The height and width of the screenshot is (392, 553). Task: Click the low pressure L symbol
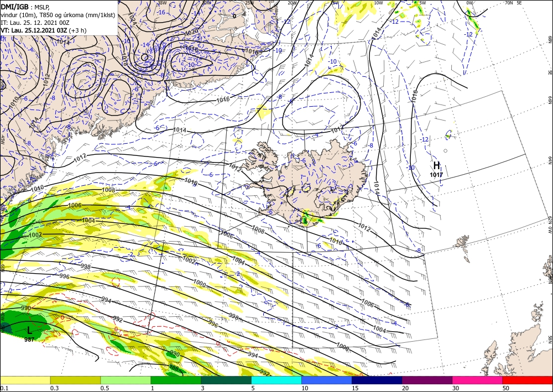[x=30, y=330]
